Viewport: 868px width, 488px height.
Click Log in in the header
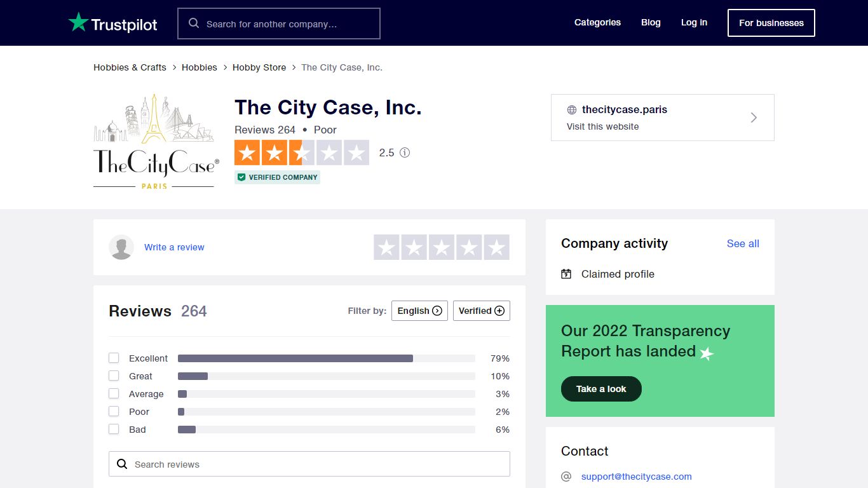click(694, 22)
